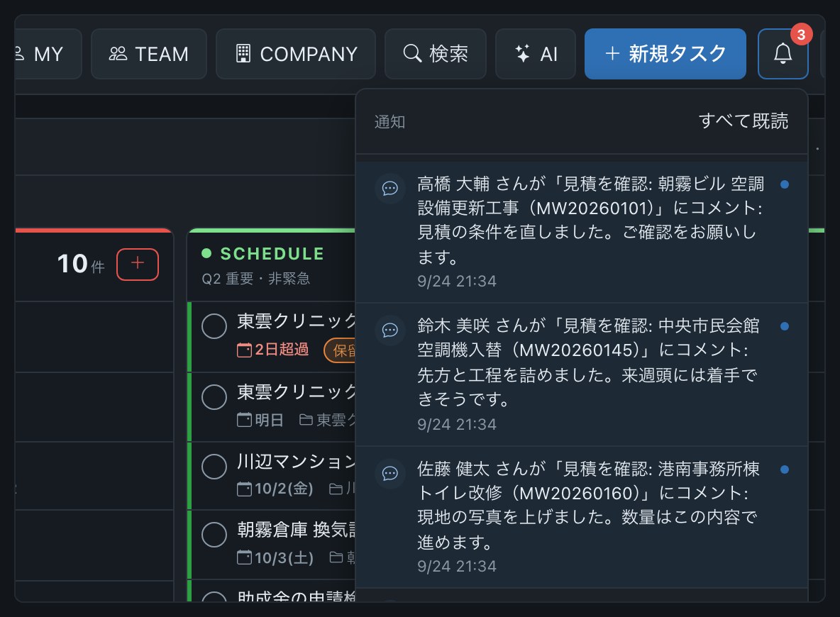Click comment bubble icon beside 高橋 大輔 notification
840x617 pixels.
[390, 189]
